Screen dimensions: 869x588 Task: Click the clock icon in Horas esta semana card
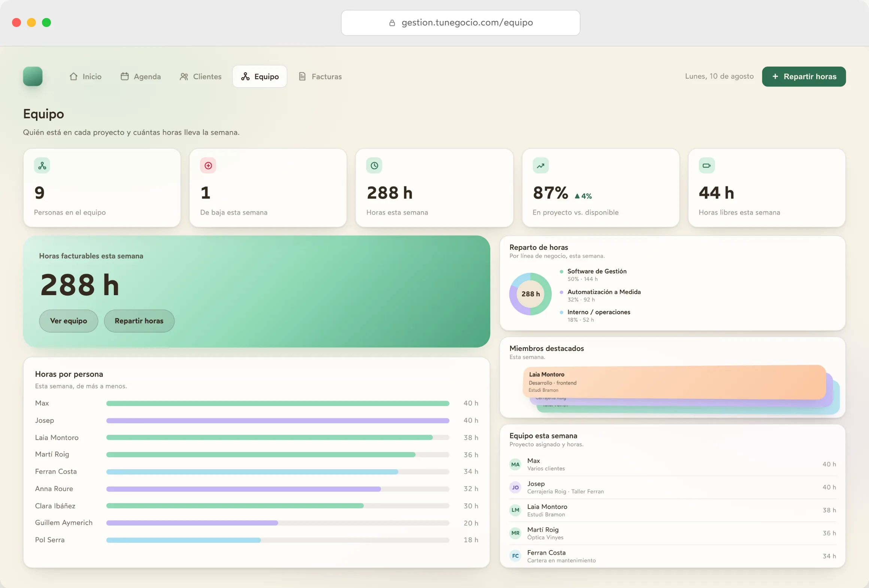pos(374,166)
